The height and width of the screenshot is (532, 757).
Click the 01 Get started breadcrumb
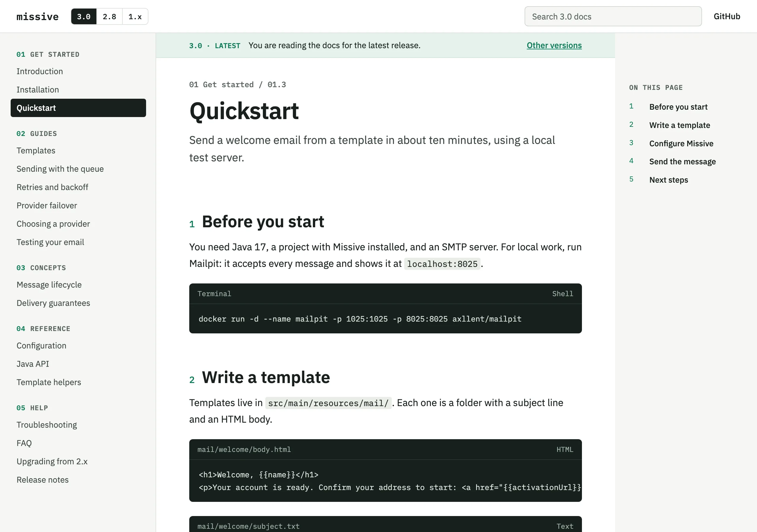pyautogui.click(x=221, y=85)
